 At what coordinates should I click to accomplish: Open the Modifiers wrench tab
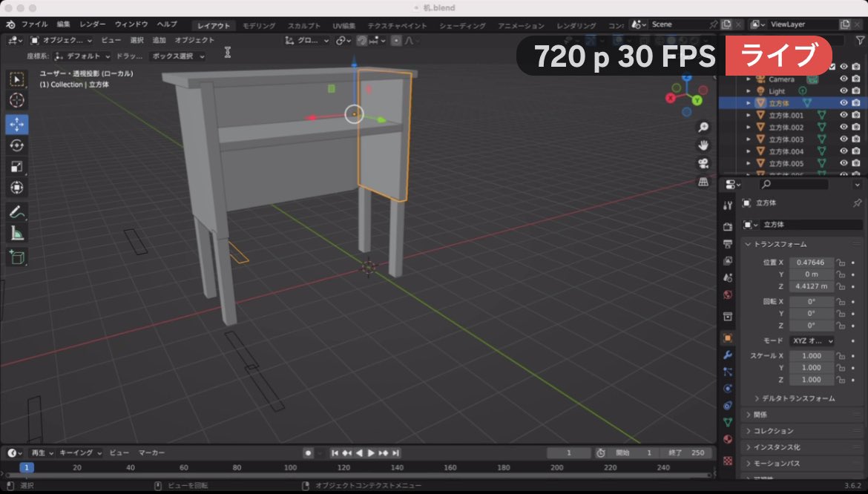click(x=727, y=355)
